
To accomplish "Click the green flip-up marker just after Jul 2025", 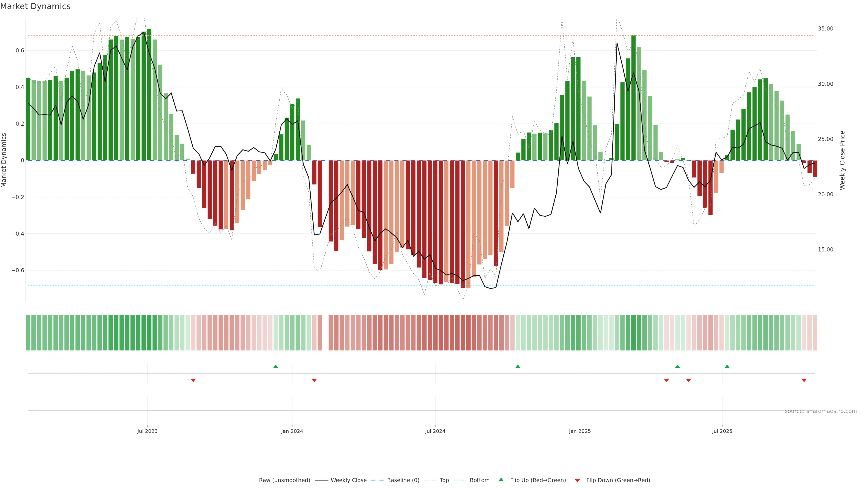I will pyautogui.click(x=727, y=366).
